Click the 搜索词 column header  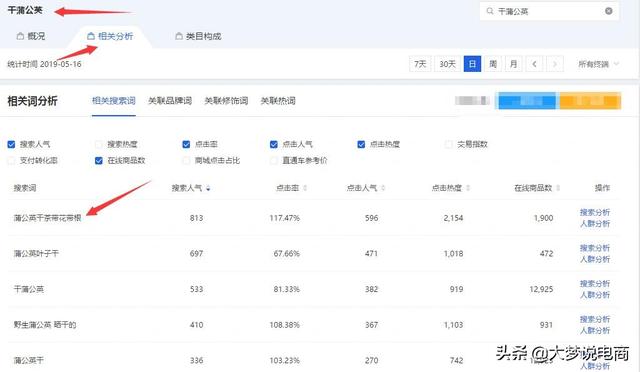(25, 188)
